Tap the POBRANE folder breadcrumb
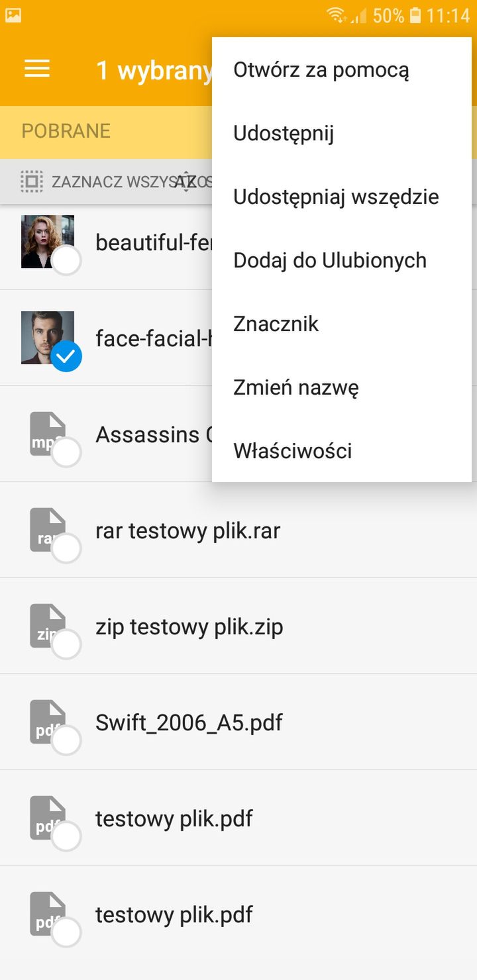This screenshot has height=980, width=477. 66,130
